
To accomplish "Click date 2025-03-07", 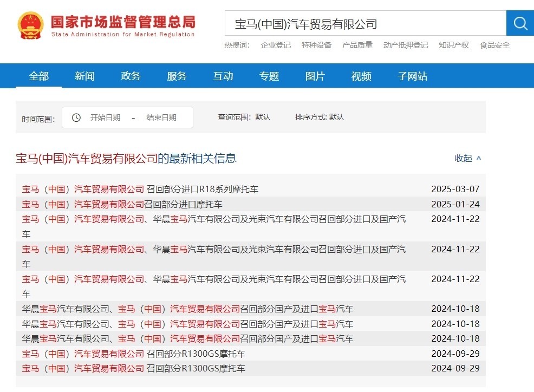I will (455, 189).
